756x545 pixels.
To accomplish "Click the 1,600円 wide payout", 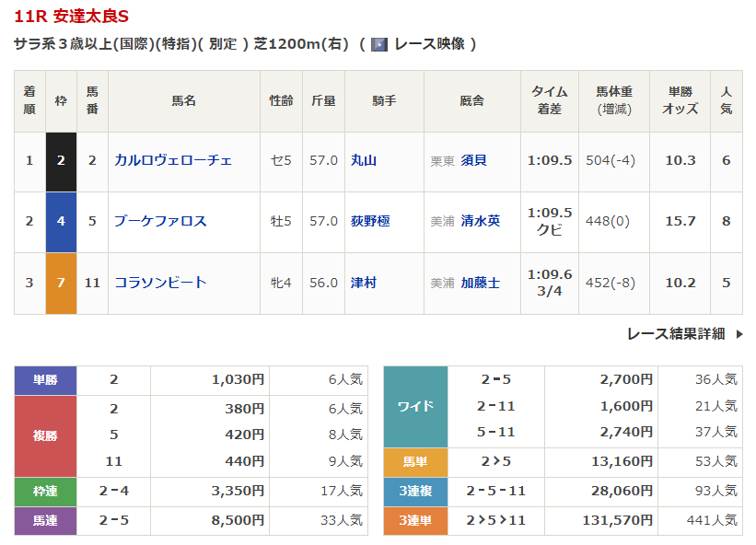I will pos(626,406).
